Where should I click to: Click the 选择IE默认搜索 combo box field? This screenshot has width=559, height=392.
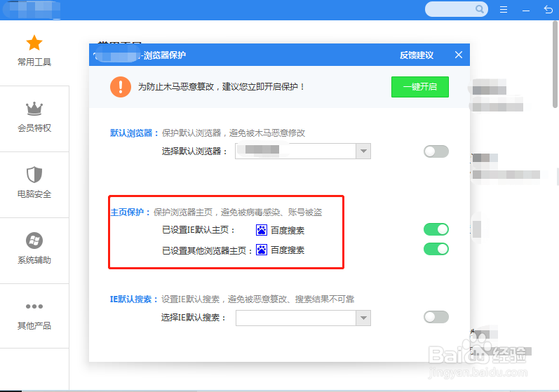pyautogui.click(x=303, y=318)
